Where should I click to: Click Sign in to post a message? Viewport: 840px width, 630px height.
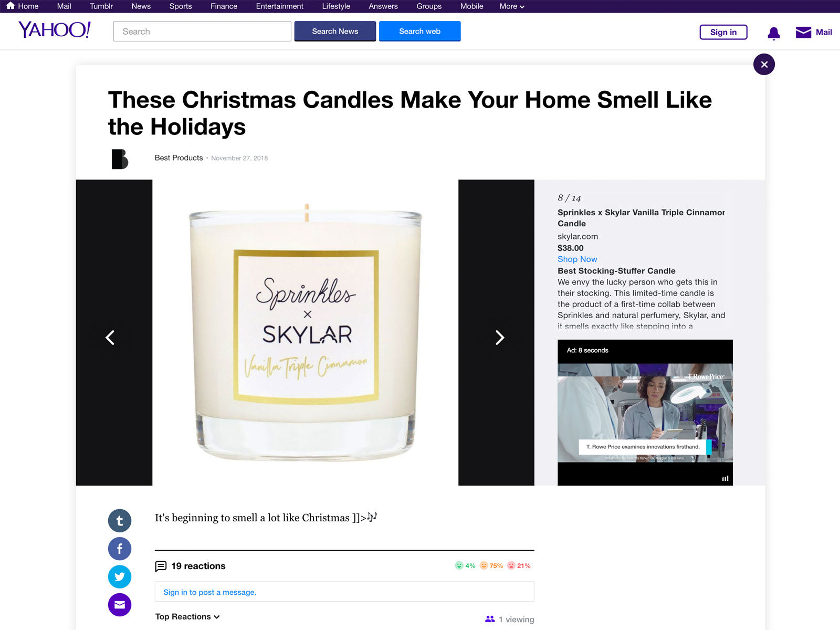click(x=209, y=592)
